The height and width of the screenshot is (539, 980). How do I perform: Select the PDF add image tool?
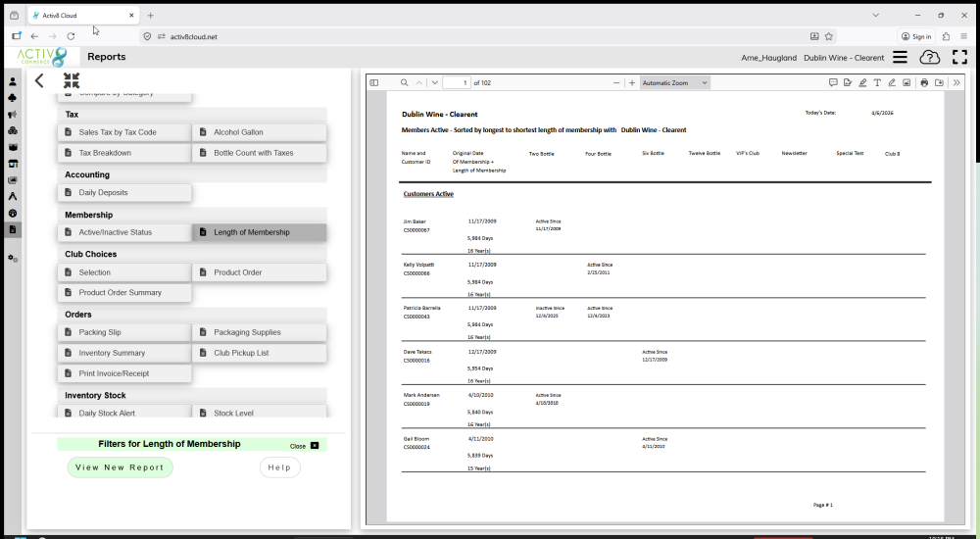pyautogui.click(x=906, y=82)
